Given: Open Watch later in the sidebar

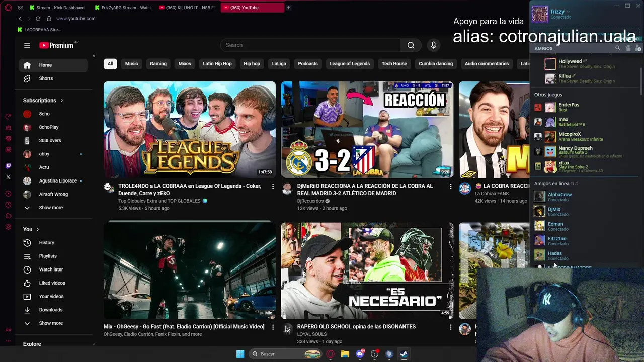Looking at the screenshot, I should tap(53, 269).
